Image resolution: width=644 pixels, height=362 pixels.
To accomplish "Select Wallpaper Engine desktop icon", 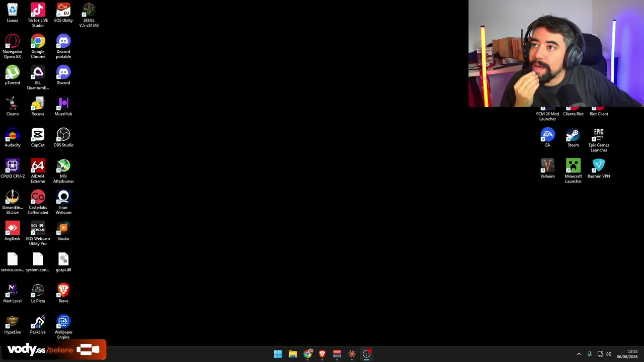I will point(63,322).
